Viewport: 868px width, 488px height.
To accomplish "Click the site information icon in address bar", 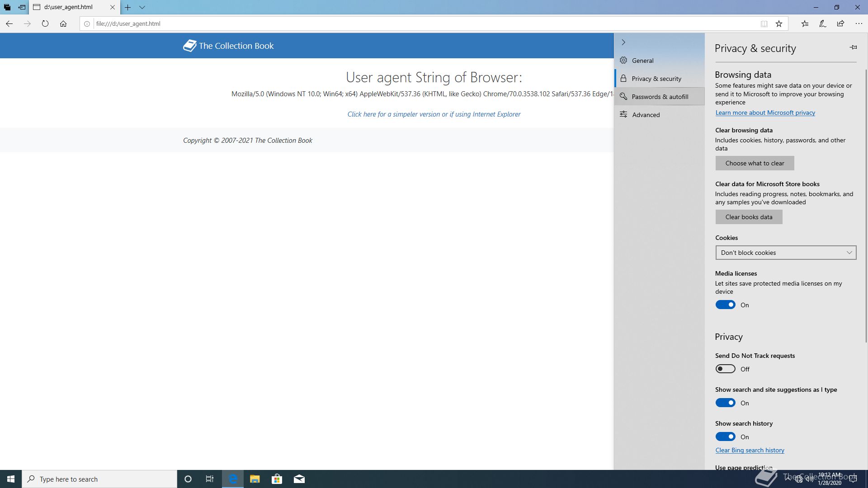I will pyautogui.click(x=87, y=24).
